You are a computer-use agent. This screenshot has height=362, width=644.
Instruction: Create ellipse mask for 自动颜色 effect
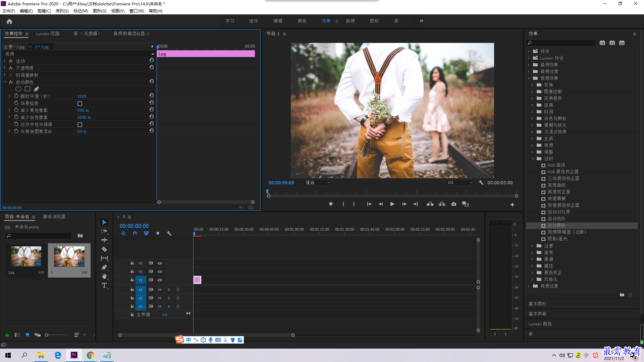(18, 89)
